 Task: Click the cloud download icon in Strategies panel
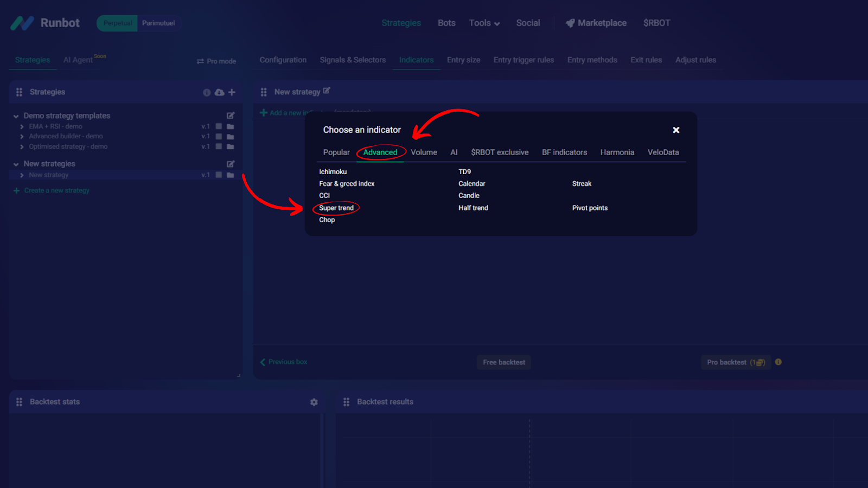[219, 93]
